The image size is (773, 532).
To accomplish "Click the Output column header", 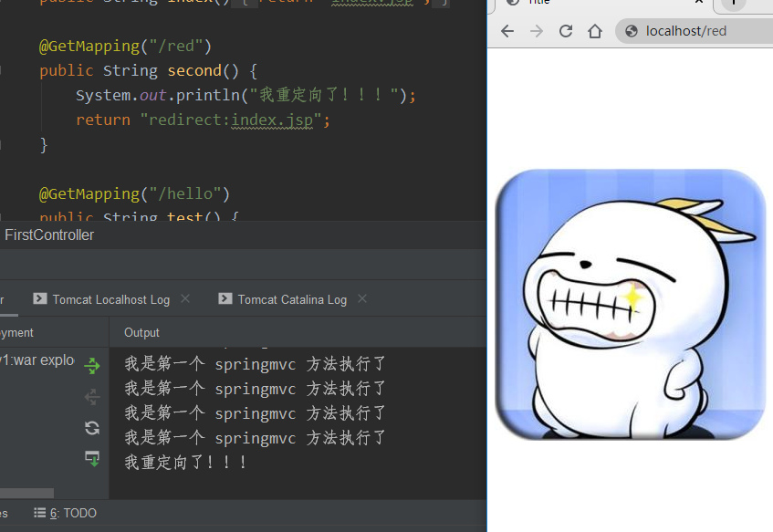I will point(141,333).
